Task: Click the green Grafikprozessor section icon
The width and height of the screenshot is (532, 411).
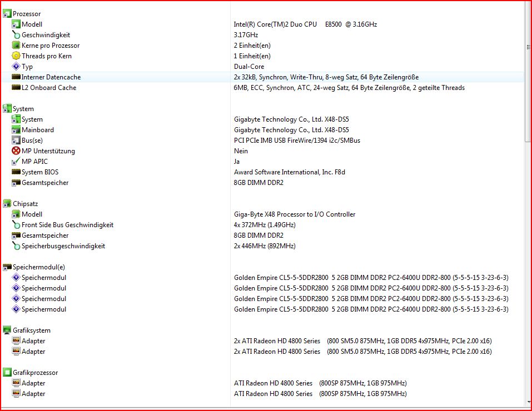Action: click(7, 372)
